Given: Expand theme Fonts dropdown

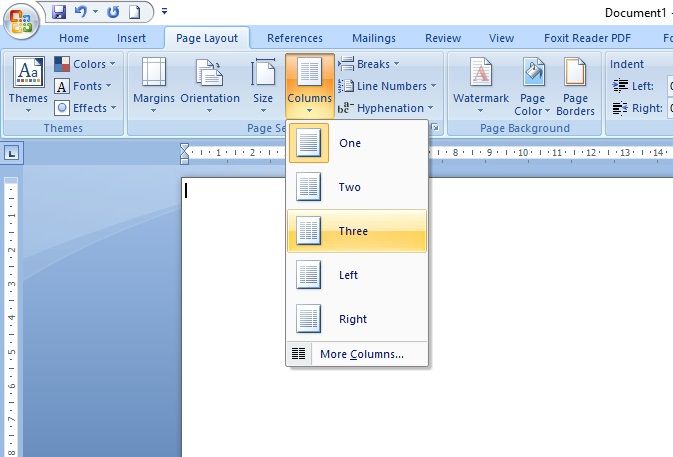Looking at the screenshot, I should pos(83,86).
